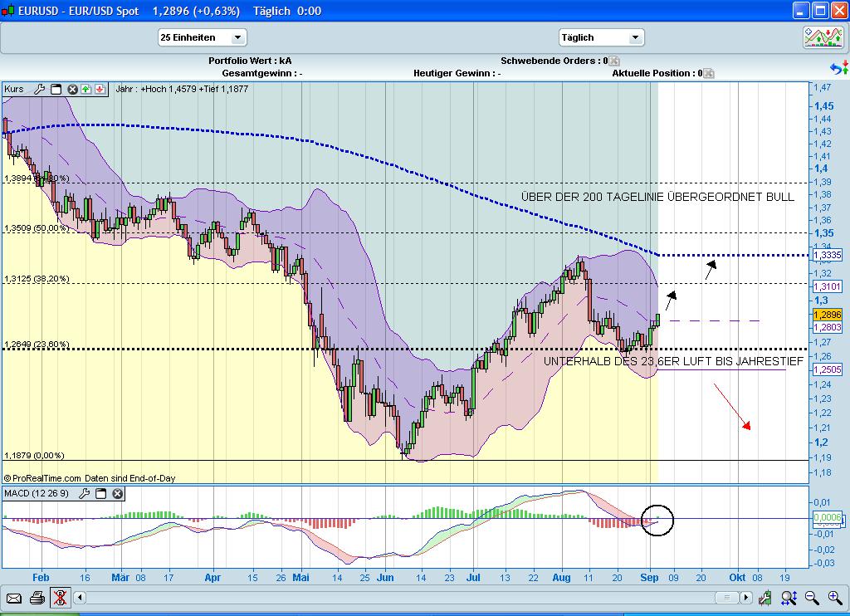850x616 pixels.
Task: Expand the right-pointing arrow button near bottom scrollbar
Action: (x=745, y=598)
